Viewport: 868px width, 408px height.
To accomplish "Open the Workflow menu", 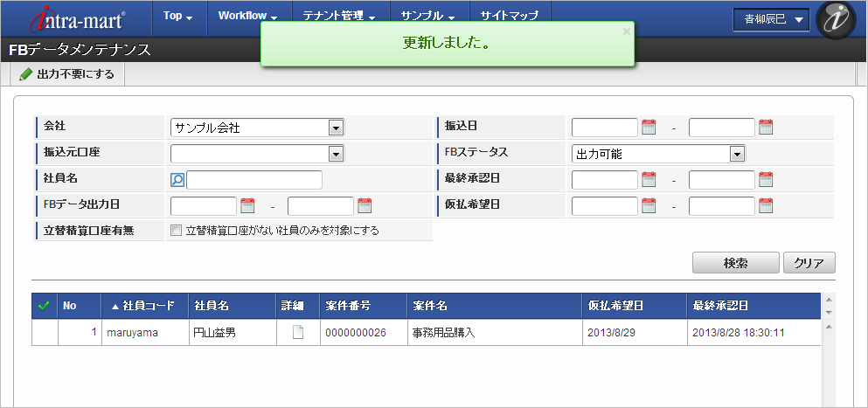I will [x=247, y=17].
